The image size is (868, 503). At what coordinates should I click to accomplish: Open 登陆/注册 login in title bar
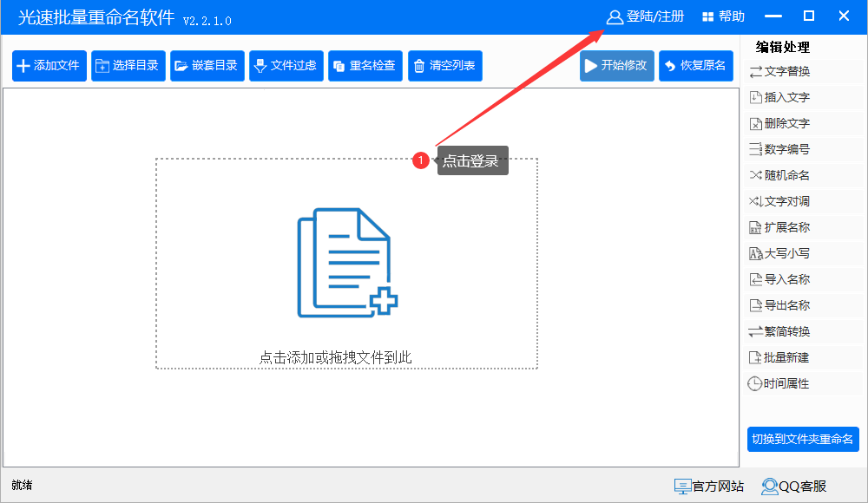point(646,16)
